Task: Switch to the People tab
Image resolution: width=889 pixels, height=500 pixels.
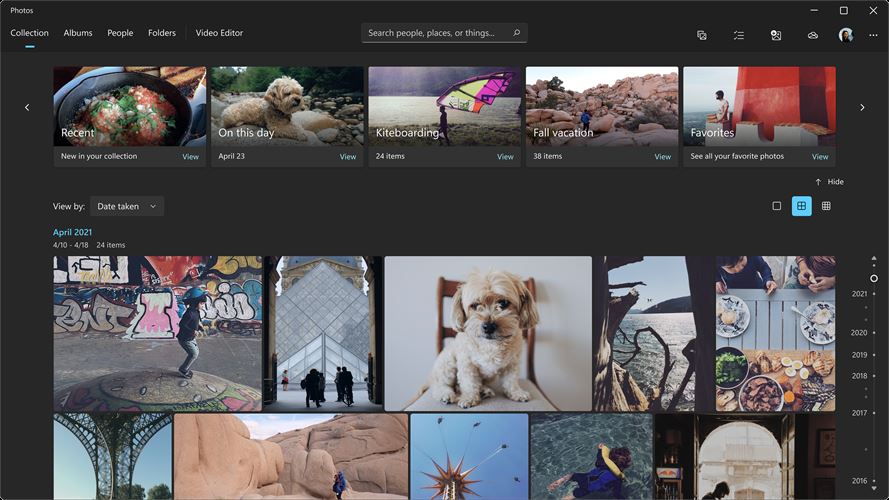Action: coord(120,33)
